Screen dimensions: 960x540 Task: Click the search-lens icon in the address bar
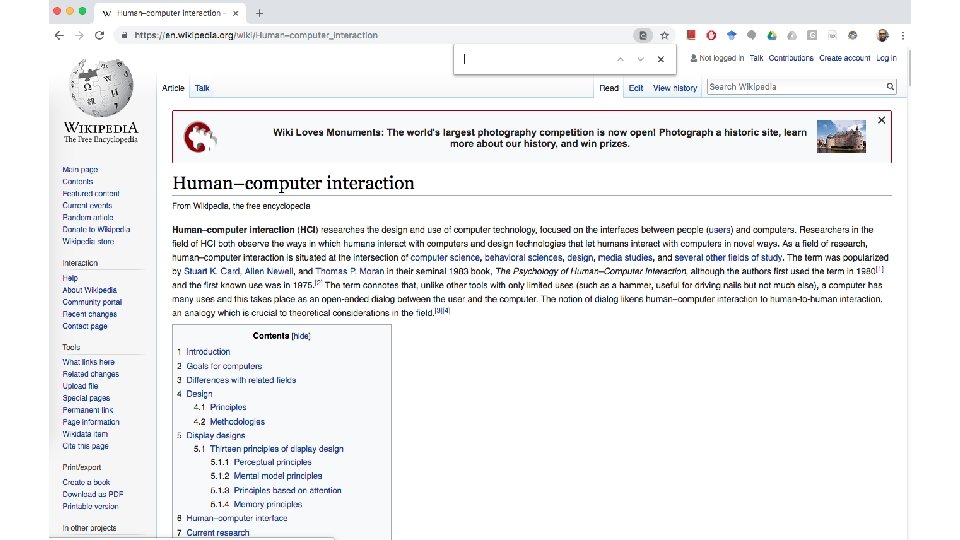coord(643,36)
